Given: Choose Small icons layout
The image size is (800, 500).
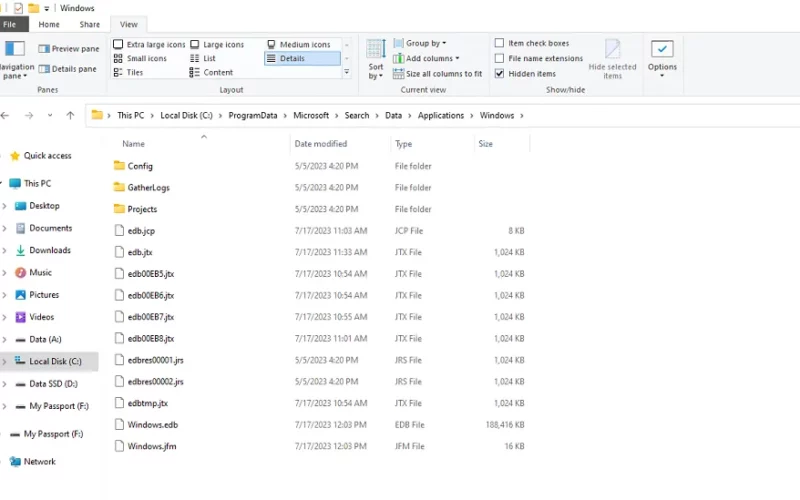Looking at the screenshot, I should [x=140, y=58].
